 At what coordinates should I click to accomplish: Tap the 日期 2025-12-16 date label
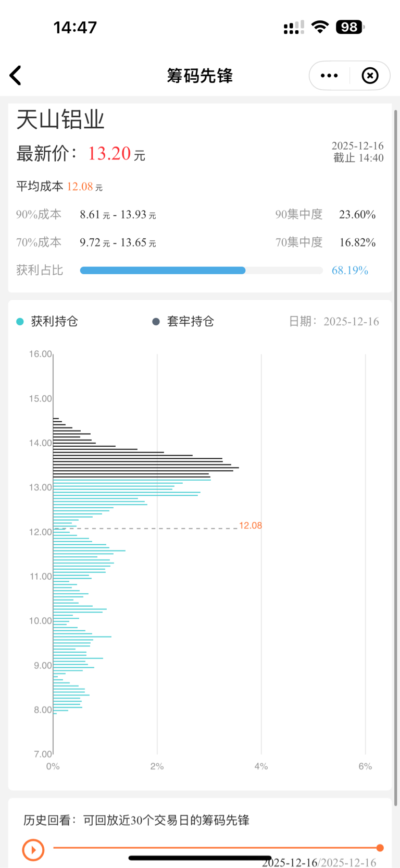334,322
